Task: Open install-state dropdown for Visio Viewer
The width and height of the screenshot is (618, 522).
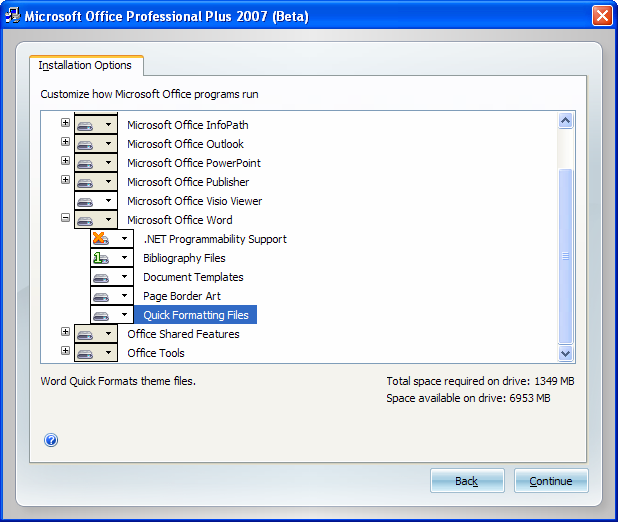Action: pos(96,201)
